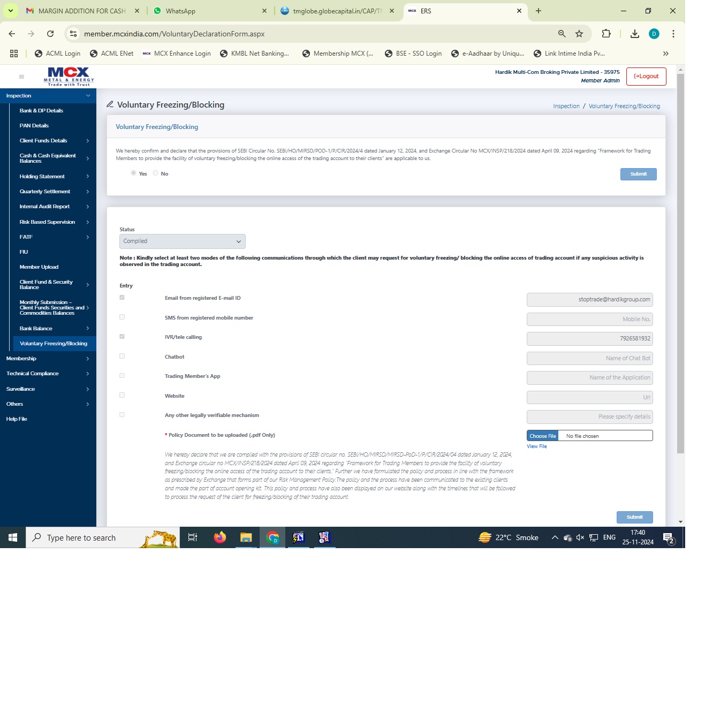Open File Explorer from the taskbar
The image size is (728, 713).
click(246, 537)
